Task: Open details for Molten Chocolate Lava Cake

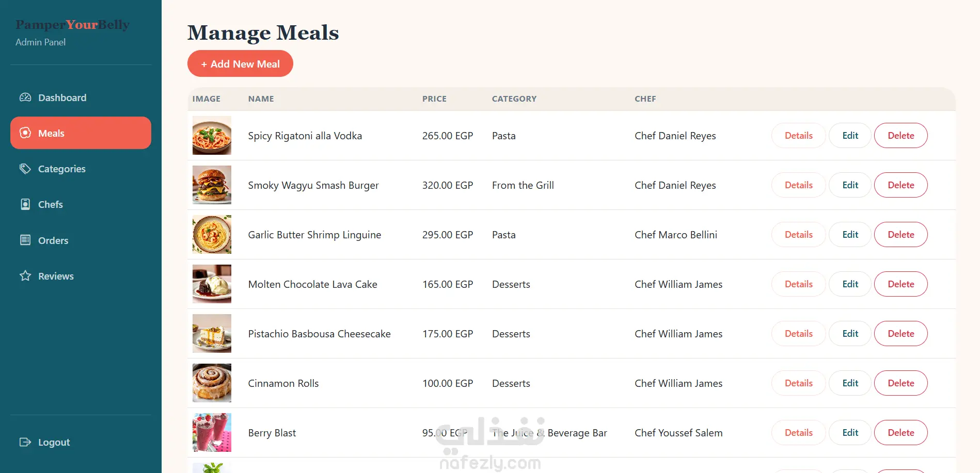Action: pos(798,284)
